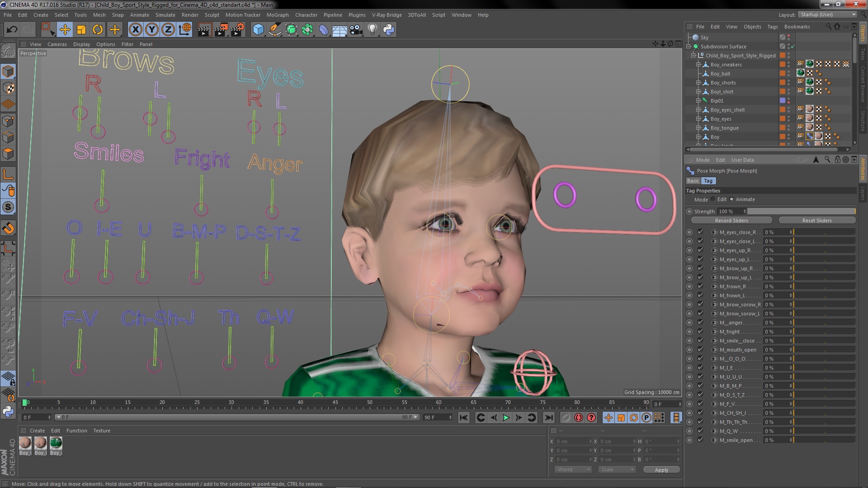The image size is (868, 488).
Task: Open the Scale coordinate mode dropdown
Action: [617, 469]
